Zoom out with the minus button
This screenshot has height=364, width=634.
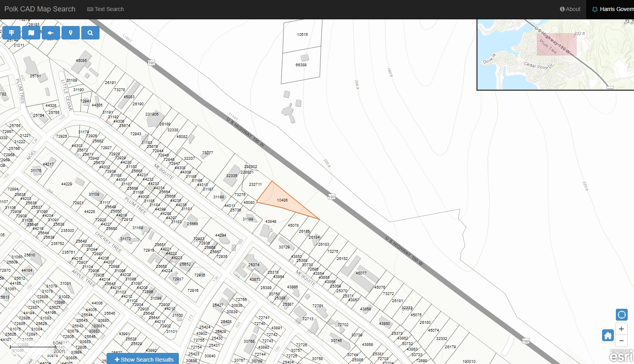click(621, 341)
